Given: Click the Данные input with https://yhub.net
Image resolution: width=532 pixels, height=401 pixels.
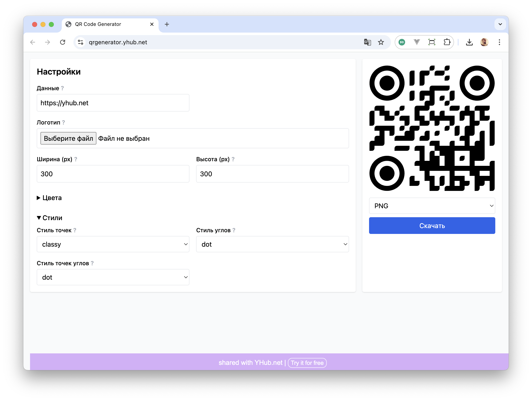Looking at the screenshot, I should [113, 103].
